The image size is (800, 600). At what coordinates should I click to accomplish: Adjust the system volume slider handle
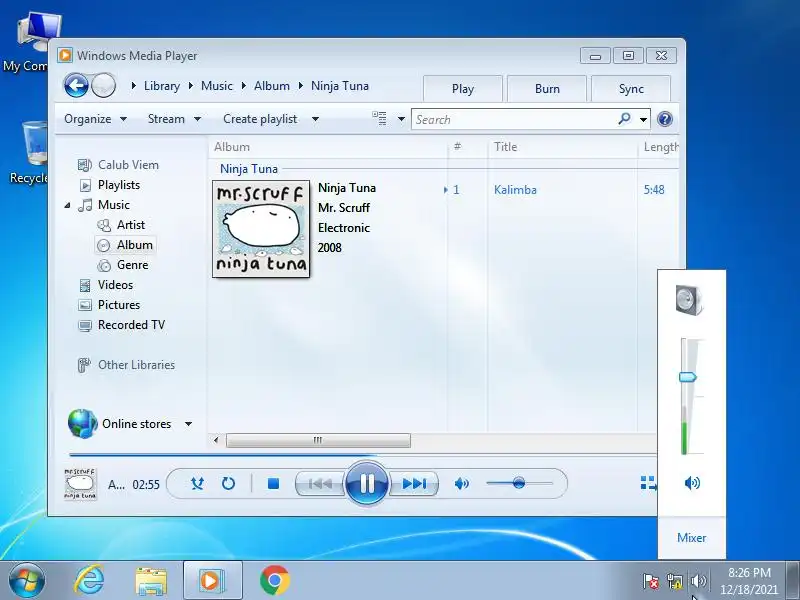point(688,377)
